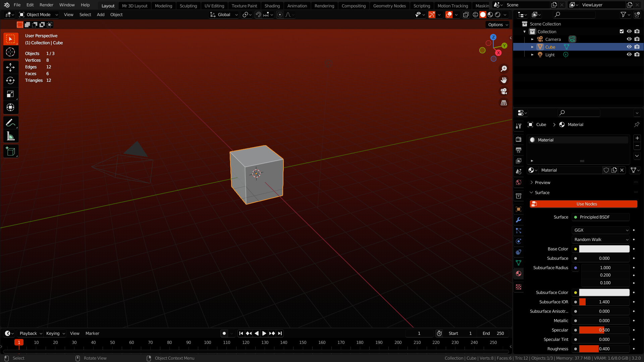Select the Add Cube tool
Image resolution: width=644 pixels, height=362 pixels.
click(11, 151)
